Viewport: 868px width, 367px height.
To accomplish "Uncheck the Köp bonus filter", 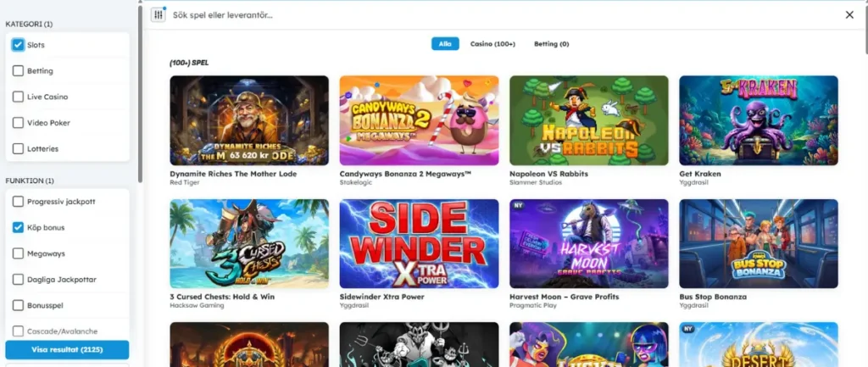I will pyautogui.click(x=18, y=227).
